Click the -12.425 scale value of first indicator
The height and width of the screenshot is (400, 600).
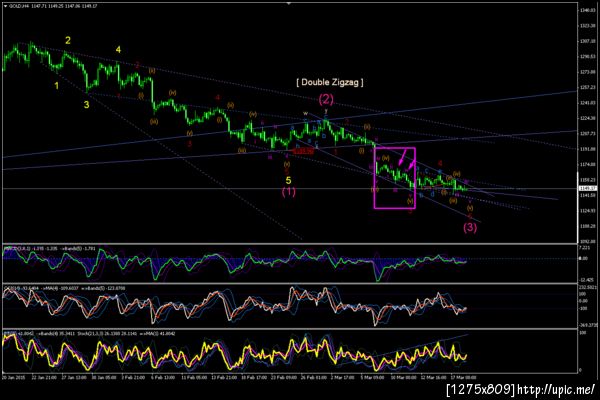(x=585, y=279)
